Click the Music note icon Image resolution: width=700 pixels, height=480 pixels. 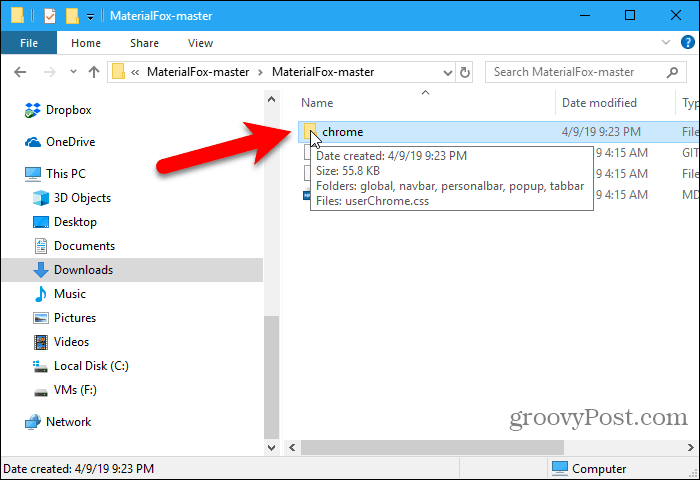(41, 294)
